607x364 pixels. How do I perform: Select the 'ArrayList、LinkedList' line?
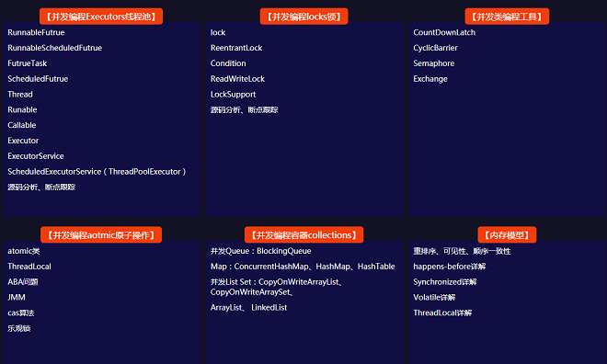coord(248,308)
